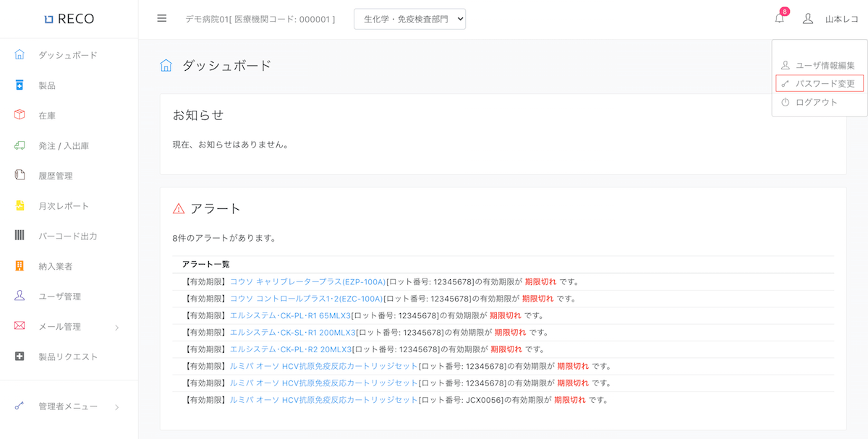Choose ログアウト in the user menu
868x439 pixels.
point(817,103)
